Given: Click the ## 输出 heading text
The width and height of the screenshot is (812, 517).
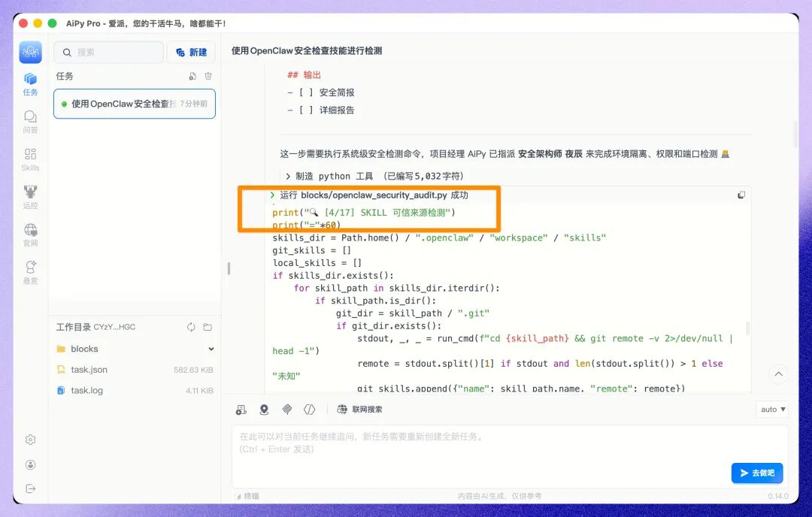Looking at the screenshot, I should (x=304, y=75).
